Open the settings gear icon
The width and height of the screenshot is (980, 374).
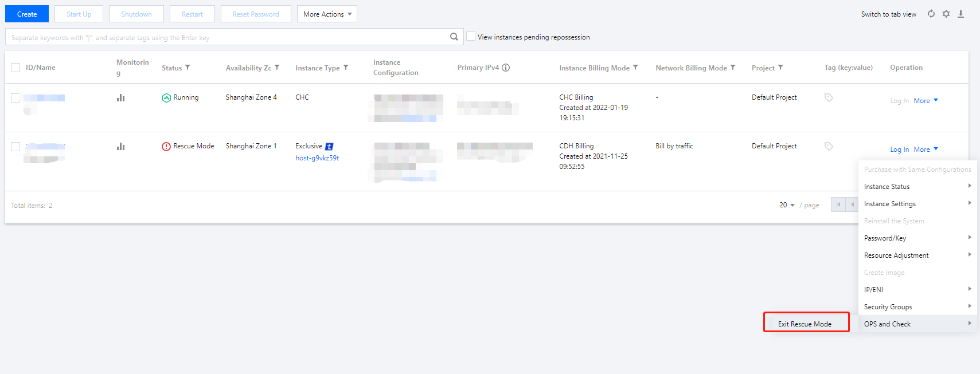[946, 14]
